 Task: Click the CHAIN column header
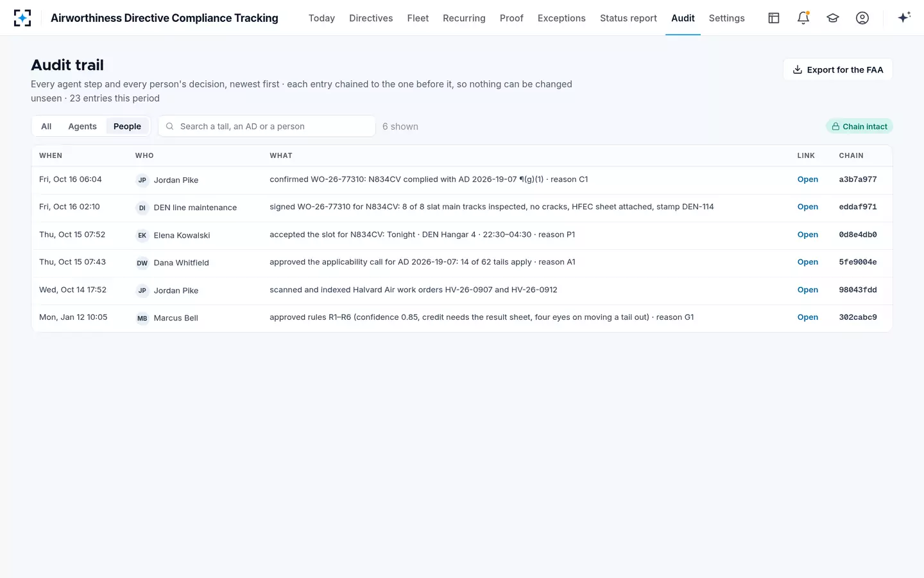coord(851,156)
